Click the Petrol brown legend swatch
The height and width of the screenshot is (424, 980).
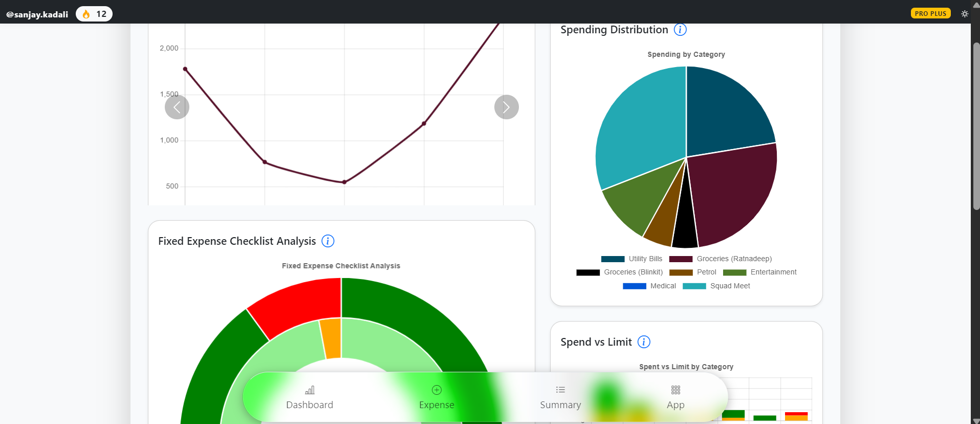[681, 272]
